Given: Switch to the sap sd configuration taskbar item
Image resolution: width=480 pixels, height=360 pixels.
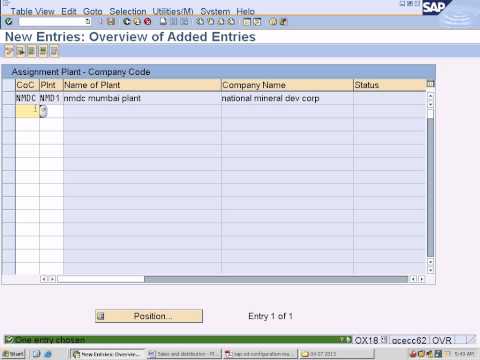Looking at the screenshot, I should [260, 354].
